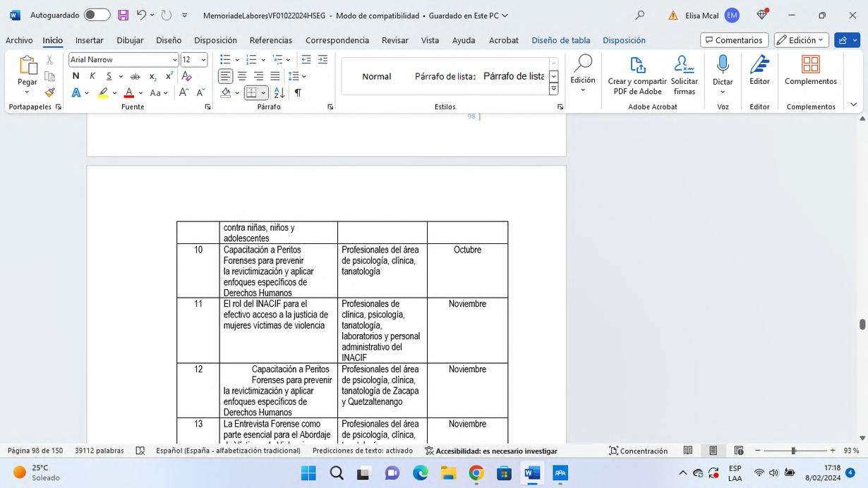Open the Diseño tab
Viewport: 868px width, 488px height.
pos(169,40)
